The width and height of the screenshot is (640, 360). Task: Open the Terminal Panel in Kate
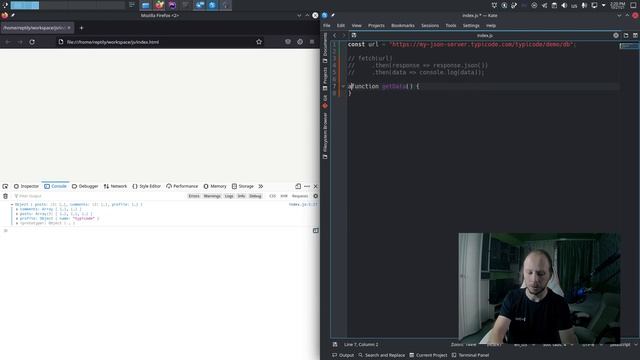pos(470,355)
